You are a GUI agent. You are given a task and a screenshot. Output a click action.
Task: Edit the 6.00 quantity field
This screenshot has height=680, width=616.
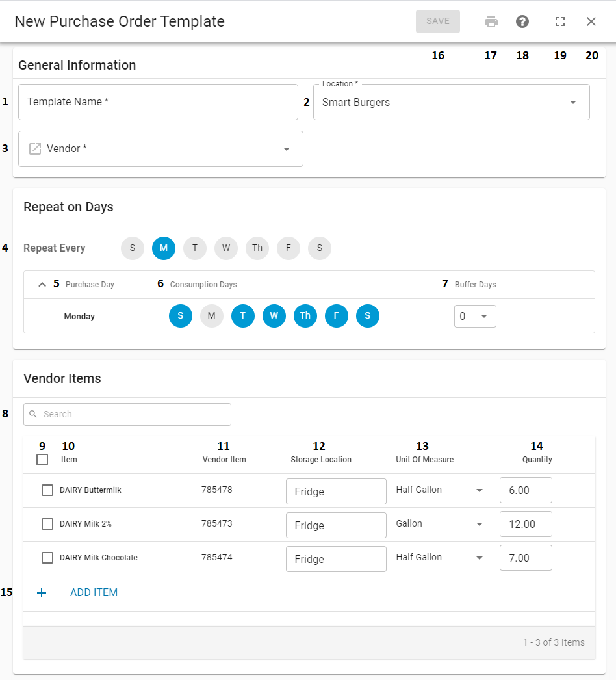click(x=526, y=490)
